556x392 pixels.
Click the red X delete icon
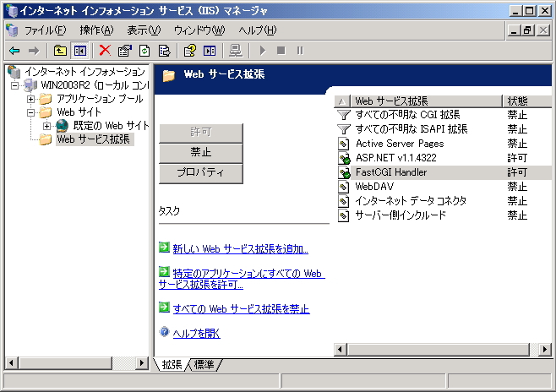coord(105,51)
